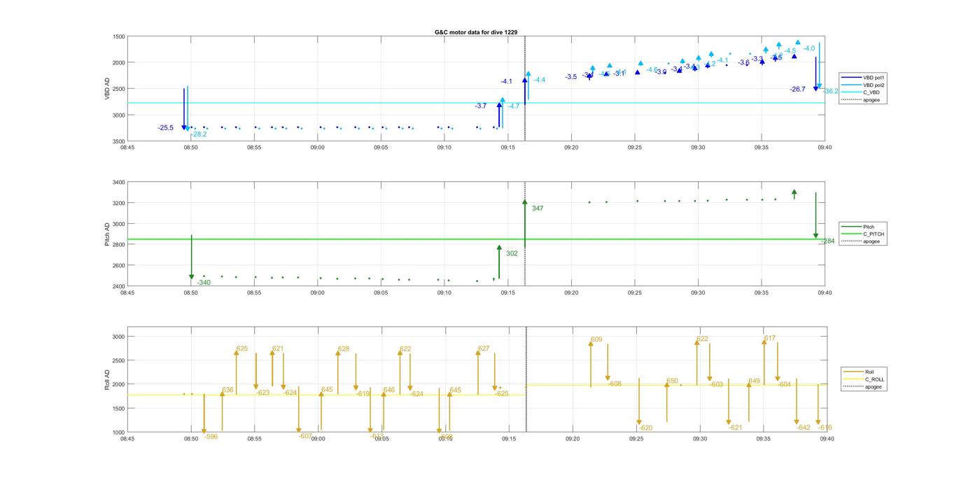This screenshot has height=485, width=980.
Task: Click the '-3.5' VBD data label
Action: tap(571, 77)
